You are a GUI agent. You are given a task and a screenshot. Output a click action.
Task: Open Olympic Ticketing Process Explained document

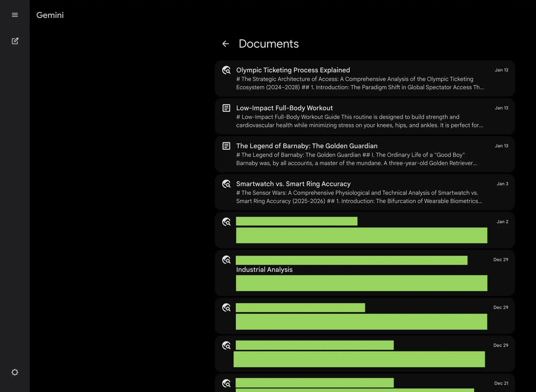pyautogui.click(x=293, y=70)
